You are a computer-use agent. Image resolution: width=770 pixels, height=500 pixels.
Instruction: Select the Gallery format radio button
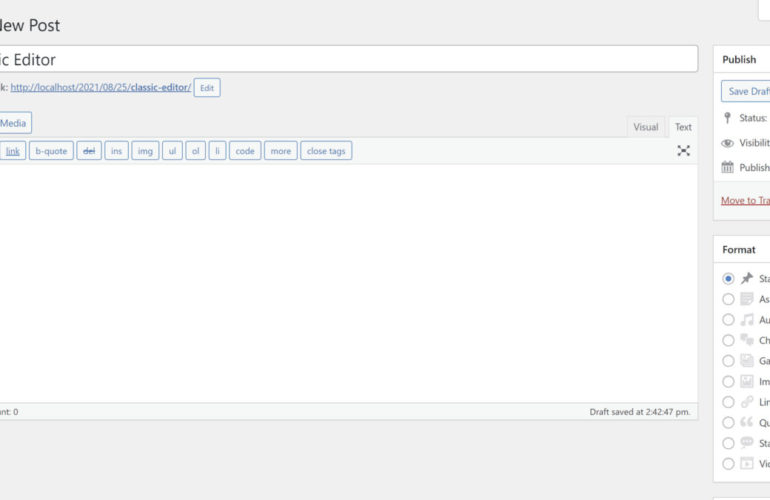point(728,361)
